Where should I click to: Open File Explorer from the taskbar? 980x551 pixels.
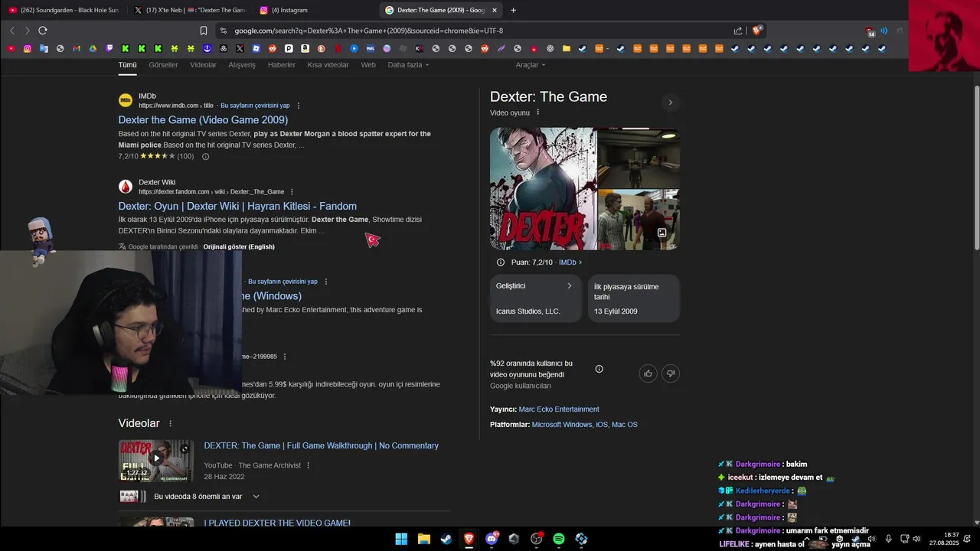coord(423,539)
